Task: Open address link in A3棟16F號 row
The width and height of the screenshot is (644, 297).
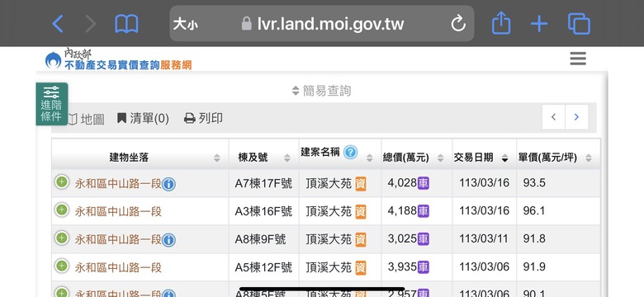Action: (x=118, y=211)
